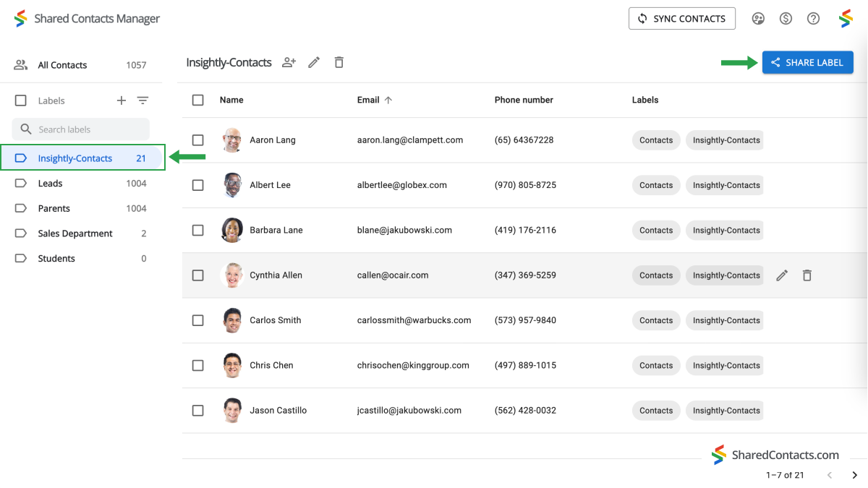Click email callen@ocair.com
The width and height of the screenshot is (868, 488).
coord(393,275)
